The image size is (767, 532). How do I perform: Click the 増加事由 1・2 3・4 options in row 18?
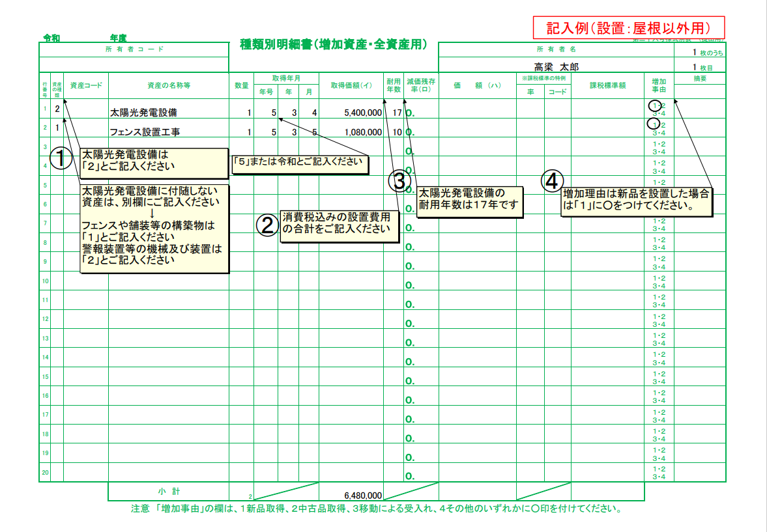click(x=659, y=434)
